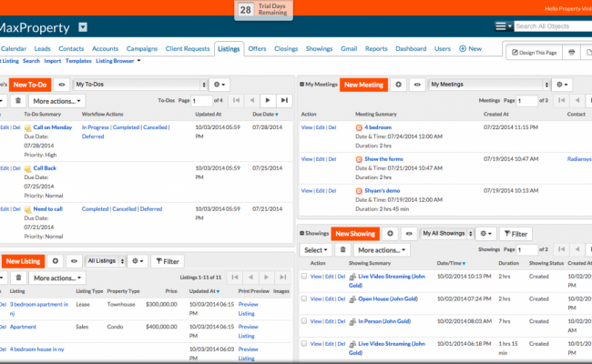Click the printer icon in top toolbar
592x364 pixels.
point(571,53)
